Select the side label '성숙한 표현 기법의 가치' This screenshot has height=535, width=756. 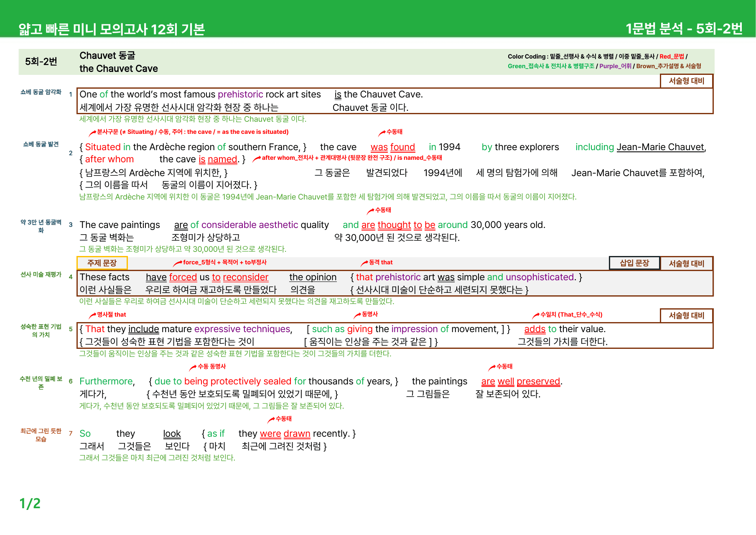coord(41,330)
